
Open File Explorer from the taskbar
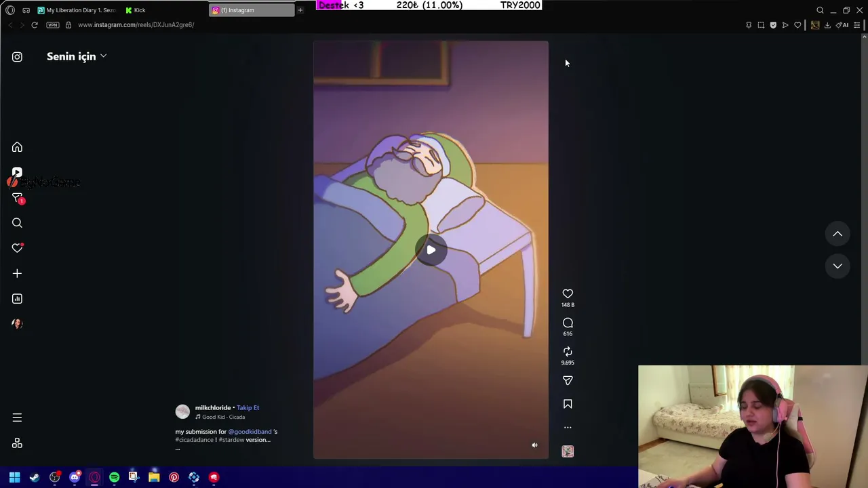(154, 477)
